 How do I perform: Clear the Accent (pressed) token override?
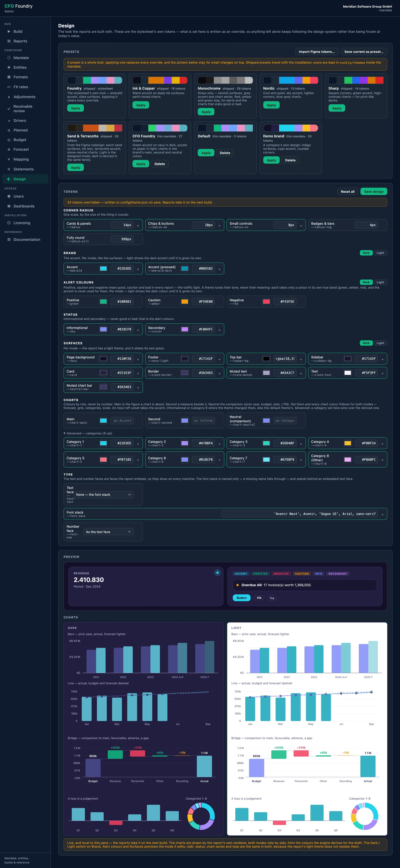[219, 269]
